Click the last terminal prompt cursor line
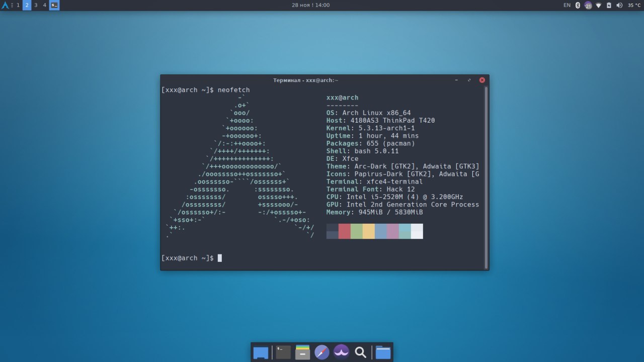Image resolution: width=644 pixels, height=362 pixels. point(192,258)
